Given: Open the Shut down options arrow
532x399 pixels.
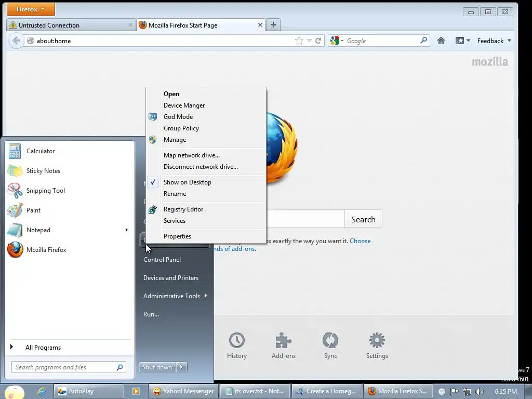Looking at the screenshot, I should pyautogui.click(x=181, y=367).
